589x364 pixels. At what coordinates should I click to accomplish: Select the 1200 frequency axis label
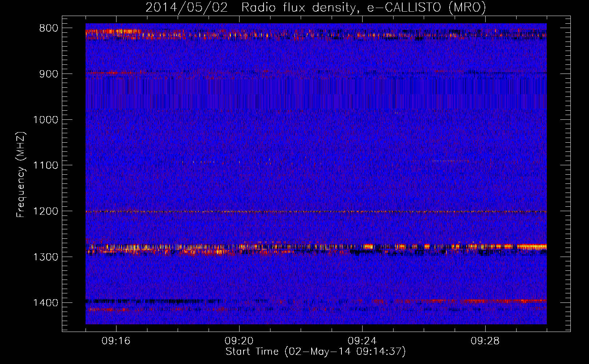coord(46,211)
